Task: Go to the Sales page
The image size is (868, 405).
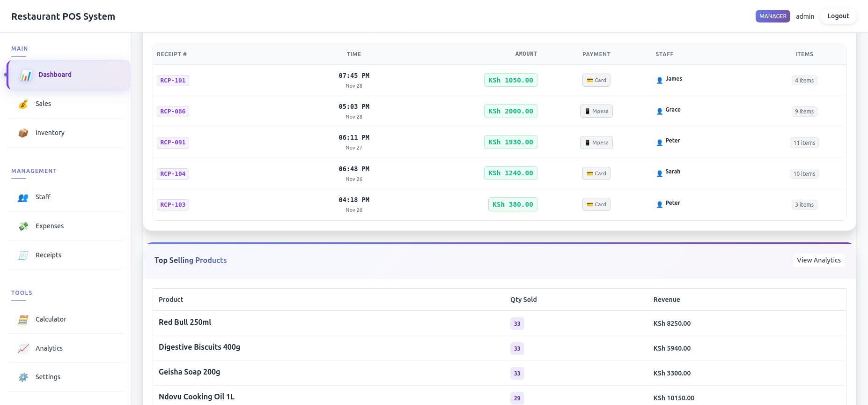Action: 66,104
